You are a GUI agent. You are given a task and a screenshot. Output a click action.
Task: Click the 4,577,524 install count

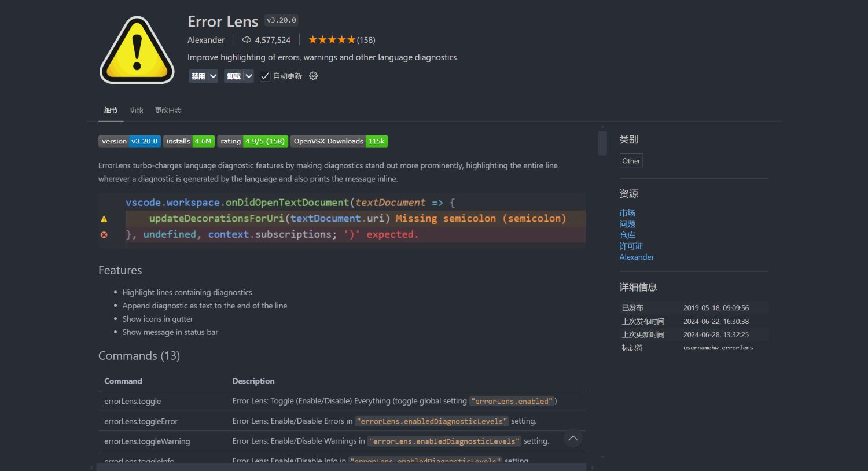(273, 40)
